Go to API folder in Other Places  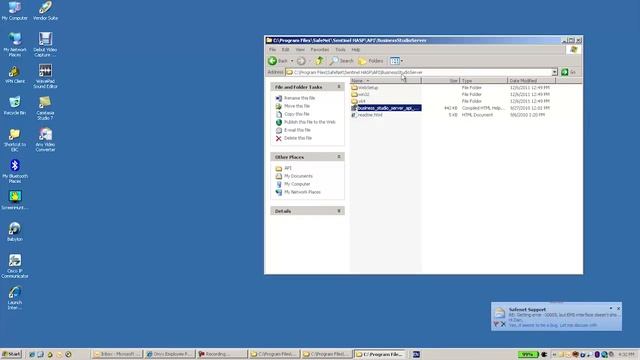click(288, 168)
